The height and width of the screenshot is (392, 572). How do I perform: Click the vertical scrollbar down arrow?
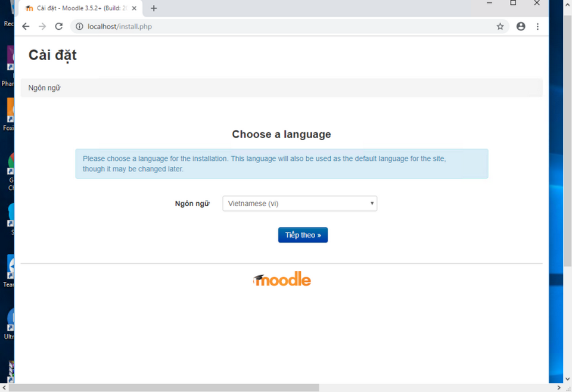pos(568,379)
